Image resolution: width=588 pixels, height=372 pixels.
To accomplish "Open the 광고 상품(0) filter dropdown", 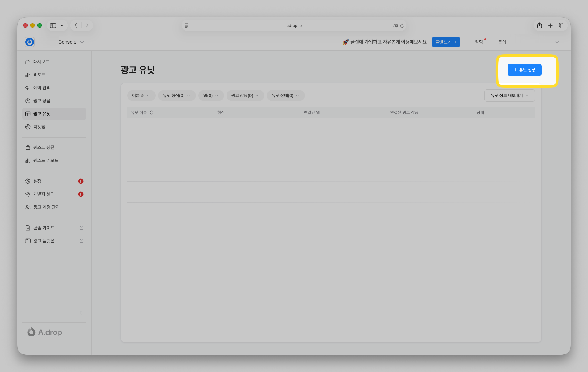I will pyautogui.click(x=245, y=96).
